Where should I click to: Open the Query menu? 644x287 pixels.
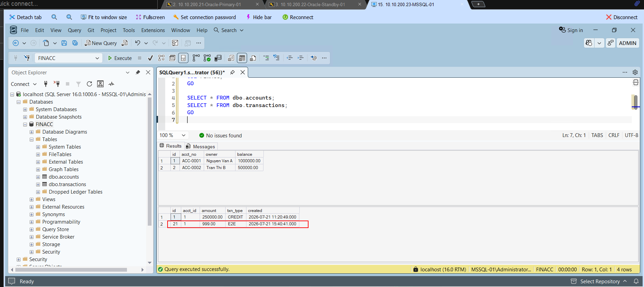pyautogui.click(x=74, y=30)
